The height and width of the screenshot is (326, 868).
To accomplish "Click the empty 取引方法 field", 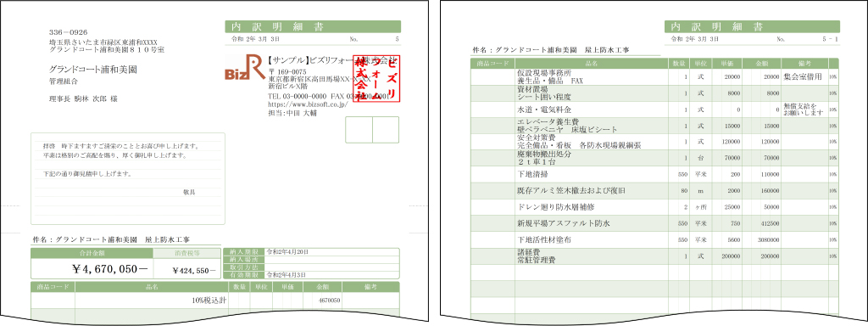I will click(332, 267).
